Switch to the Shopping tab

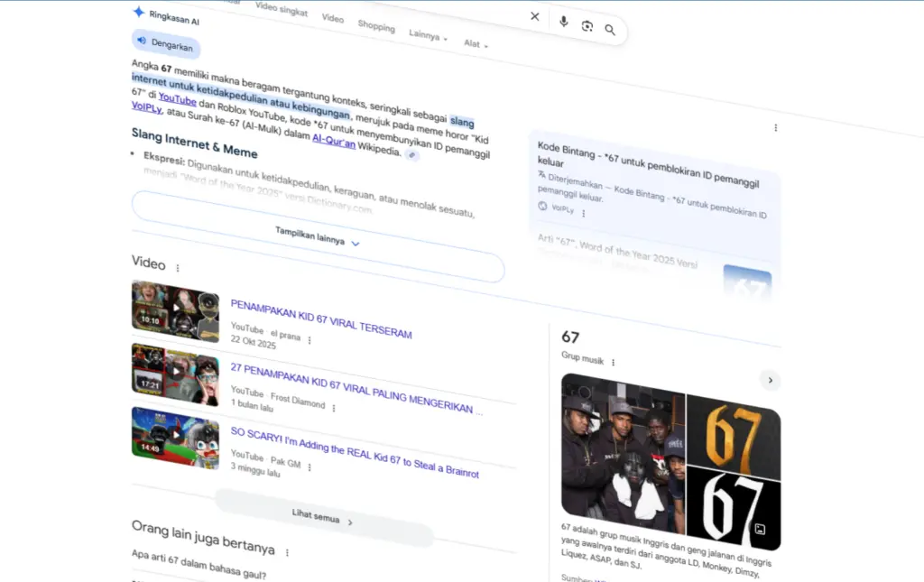(x=376, y=27)
